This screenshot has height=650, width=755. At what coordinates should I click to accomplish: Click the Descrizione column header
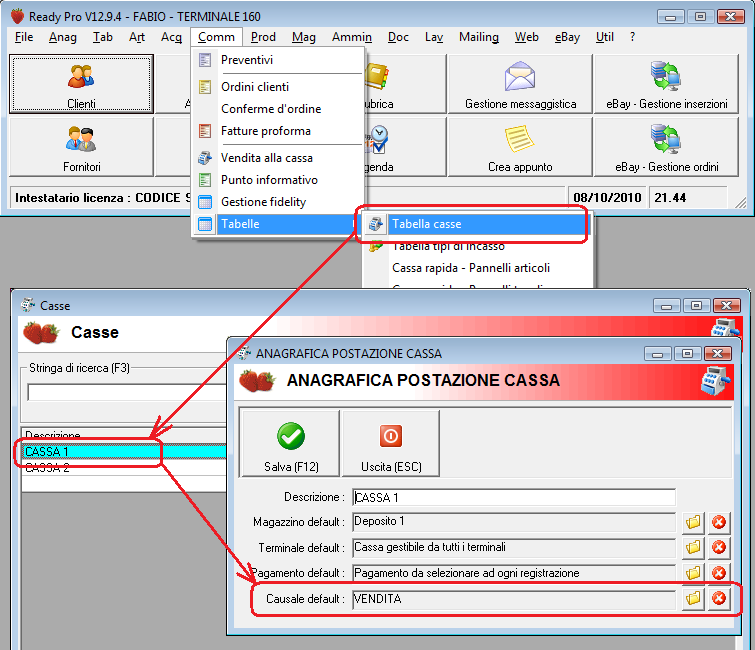click(x=124, y=435)
